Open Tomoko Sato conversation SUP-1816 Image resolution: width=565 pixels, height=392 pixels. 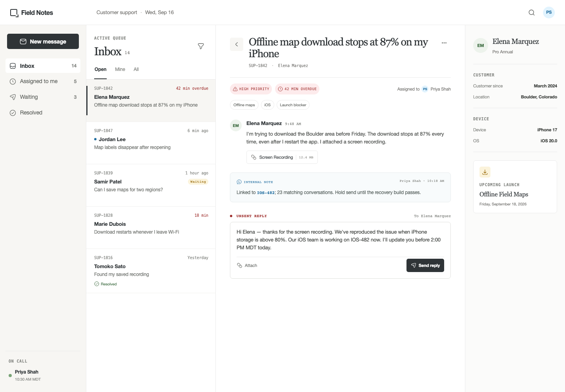pyautogui.click(x=151, y=271)
